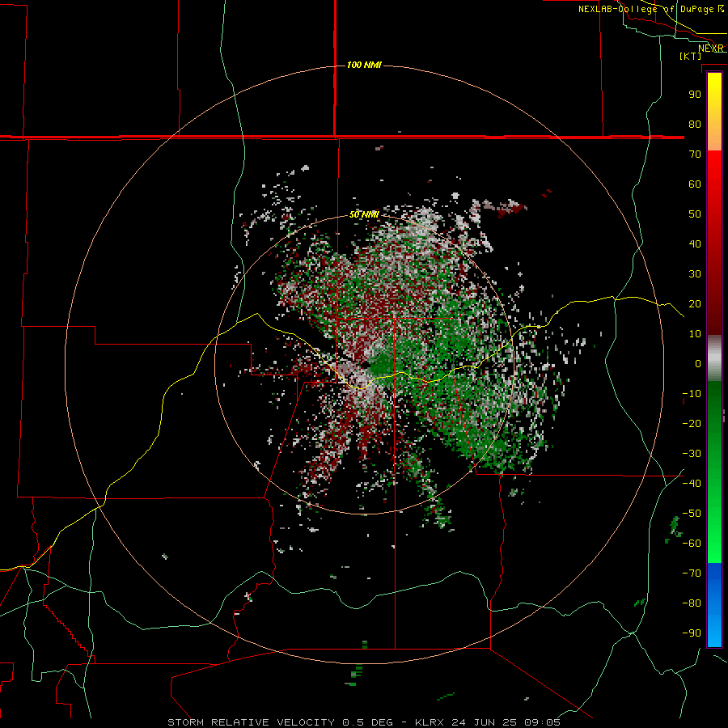
Task: Click the 0.5 DEG elevation angle text
Action: click(x=368, y=722)
